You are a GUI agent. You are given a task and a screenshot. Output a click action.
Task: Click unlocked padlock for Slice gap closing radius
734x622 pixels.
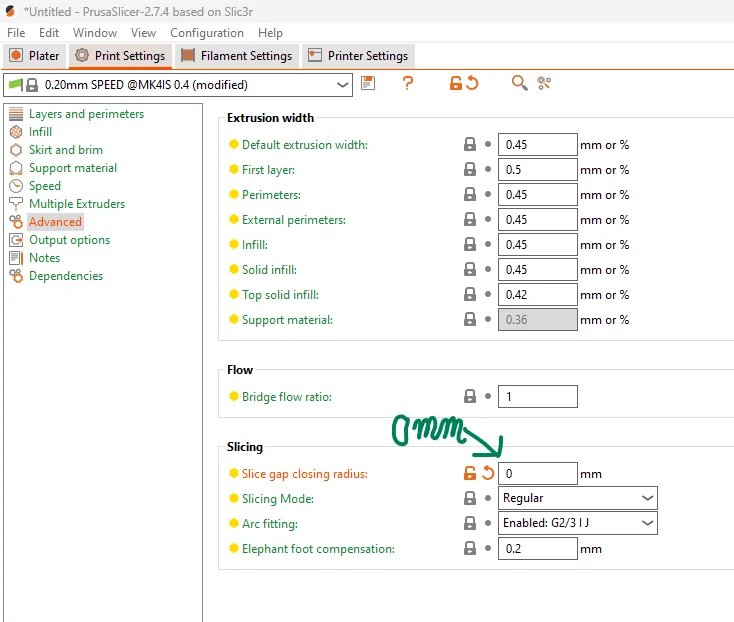470,473
